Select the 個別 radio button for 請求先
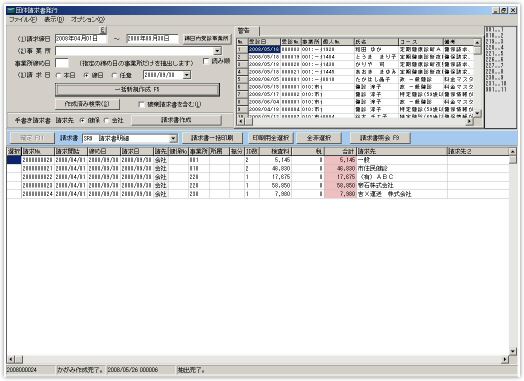Screen dimensions: 524x381 pos(82,120)
